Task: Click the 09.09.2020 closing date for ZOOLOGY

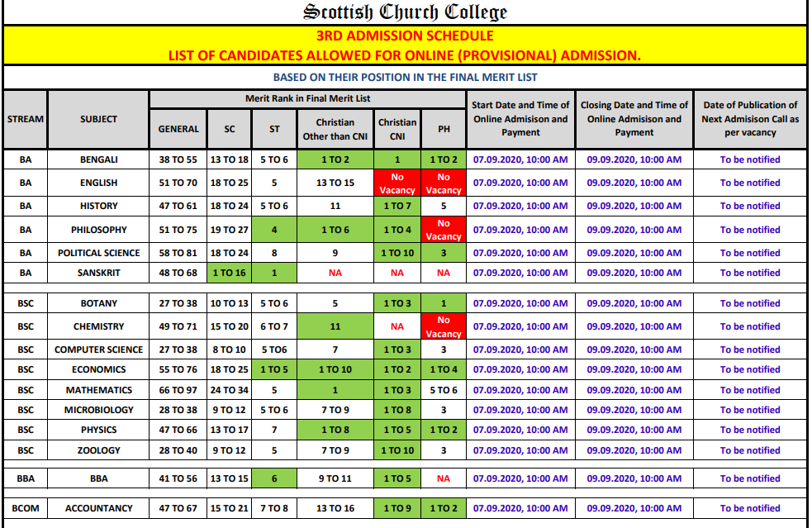Action: (634, 449)
